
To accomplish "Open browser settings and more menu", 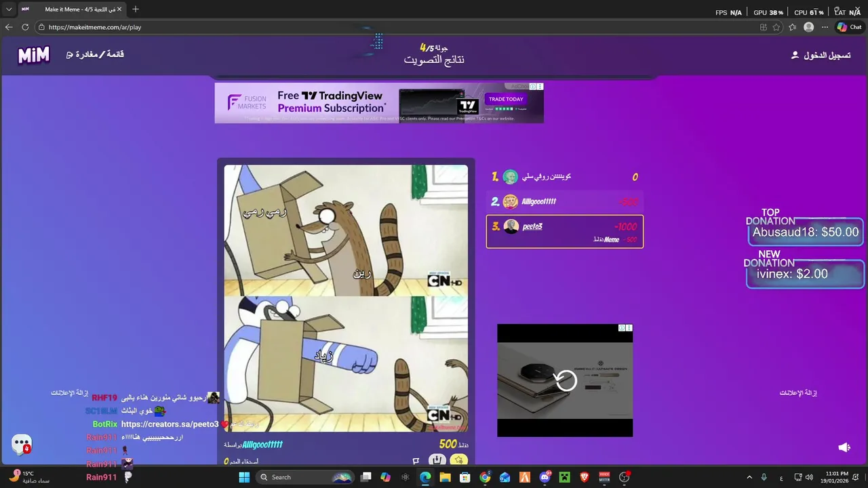I will 825,27.
